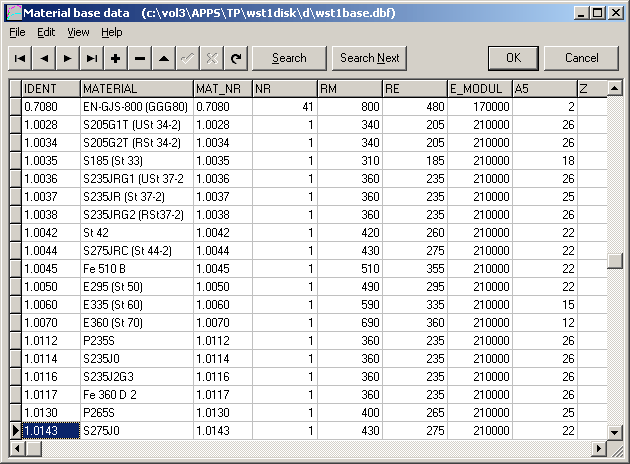Click the MATERIAL column header
630x464 pixels.
coord(136,89)
